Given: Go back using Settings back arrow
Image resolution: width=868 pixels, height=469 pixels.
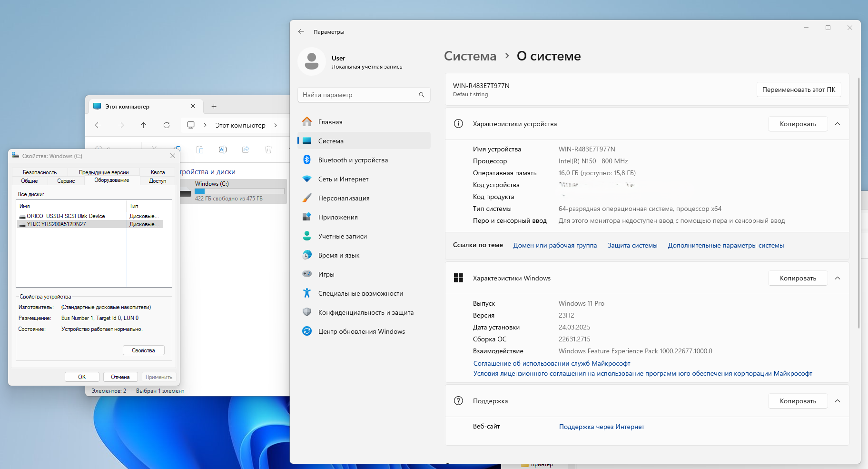Looking at the screenshot, I should tap(301, 32).
